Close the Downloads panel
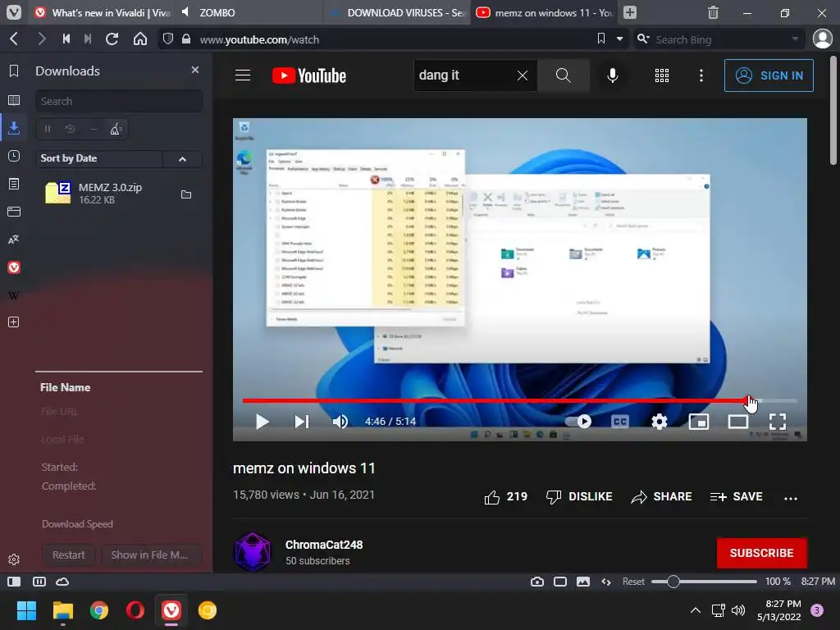The height and width of the screenshot is (630, 840). click(x=195, y=71)
